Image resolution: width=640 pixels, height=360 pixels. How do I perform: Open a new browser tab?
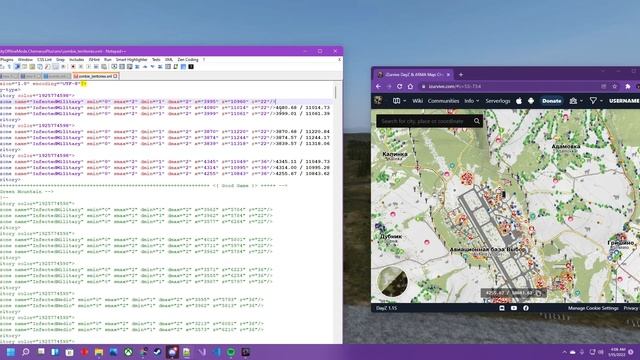(x=461, y=75)
